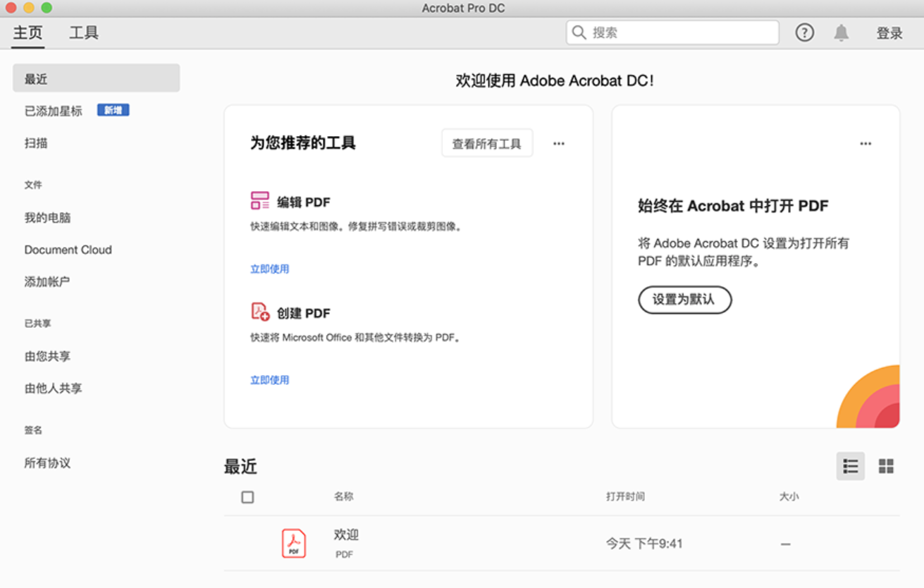
Task: Click the Create PDF tool icon
Action: (x=260, y=312)
